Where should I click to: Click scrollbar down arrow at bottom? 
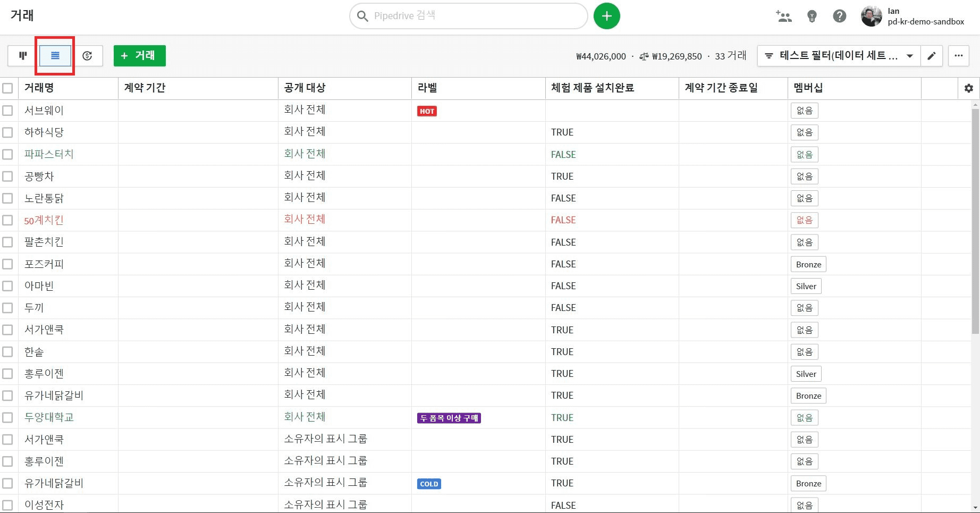pos(975,508)
